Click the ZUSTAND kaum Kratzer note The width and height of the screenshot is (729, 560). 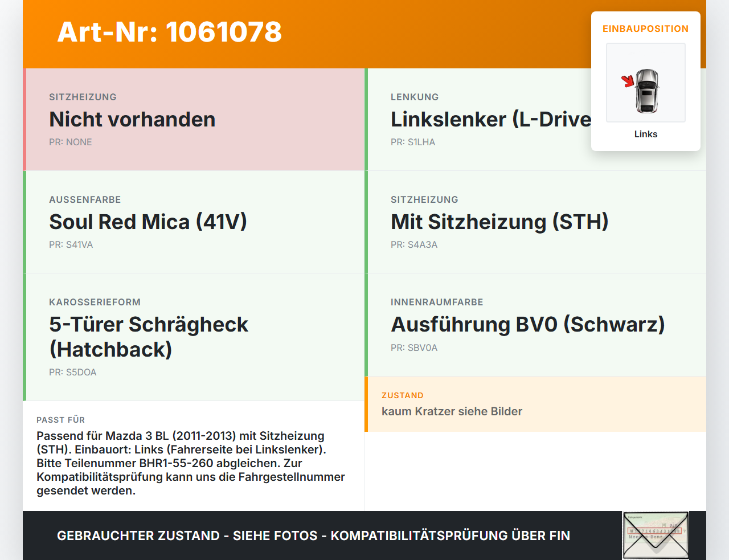[535, 404]
